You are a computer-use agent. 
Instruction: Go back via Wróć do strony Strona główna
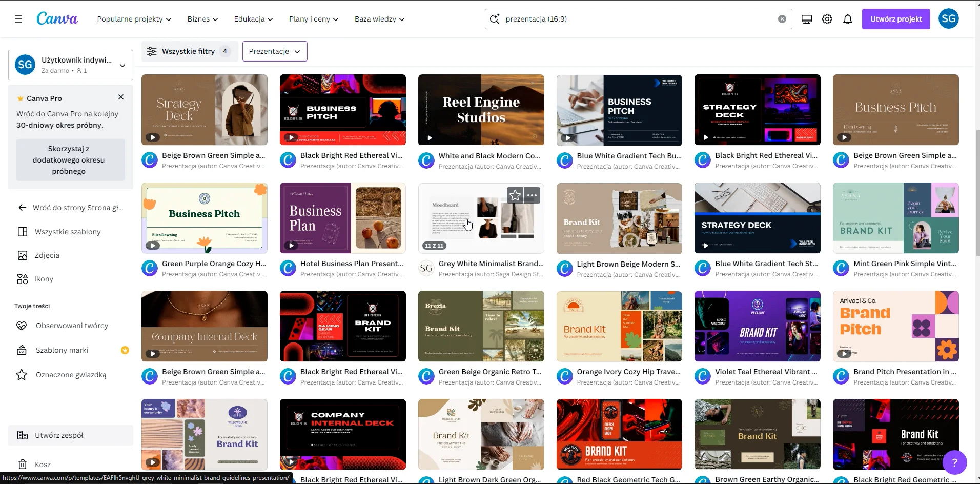coord(70,208)
